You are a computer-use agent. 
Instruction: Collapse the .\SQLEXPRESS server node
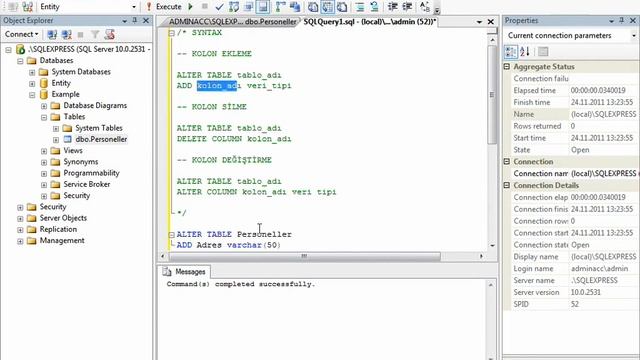[9, 50]
